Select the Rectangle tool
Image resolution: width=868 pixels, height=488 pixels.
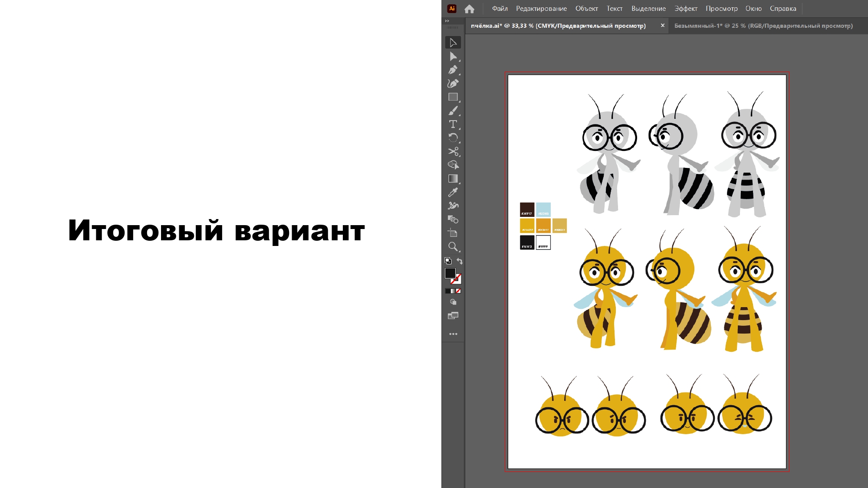[x=453, y=97]
